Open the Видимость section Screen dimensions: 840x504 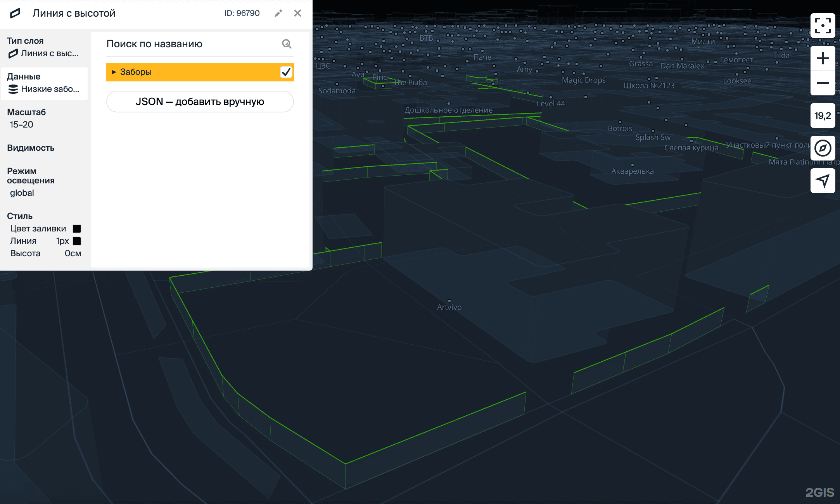(x=31, y=148)
